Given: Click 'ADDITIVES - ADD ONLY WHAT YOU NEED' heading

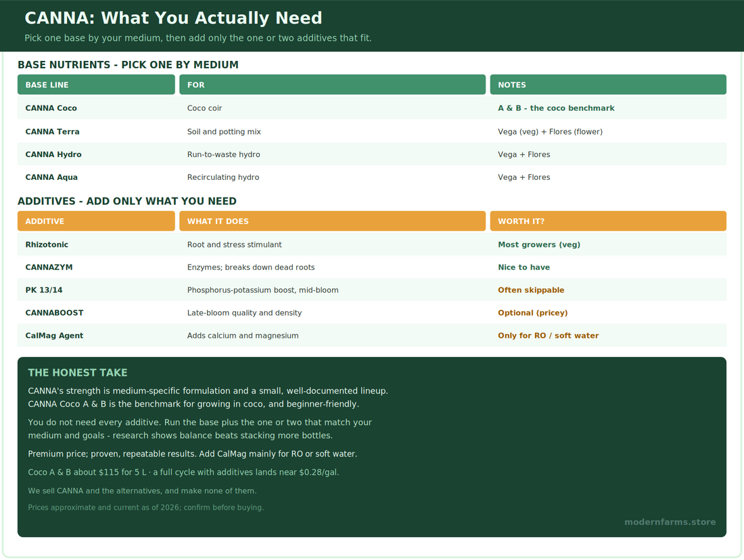Looking at the screenshot, I should point(127,202).
